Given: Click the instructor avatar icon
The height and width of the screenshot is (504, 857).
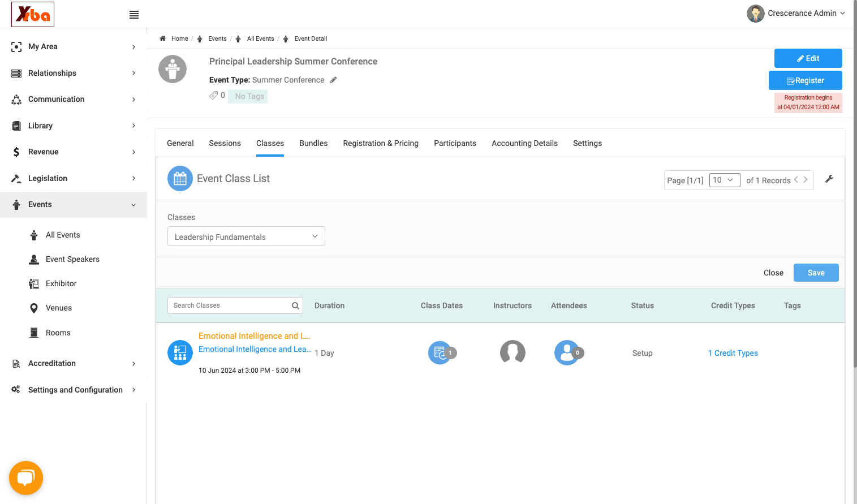Looking at the screenshot, I should pos(513,352).
